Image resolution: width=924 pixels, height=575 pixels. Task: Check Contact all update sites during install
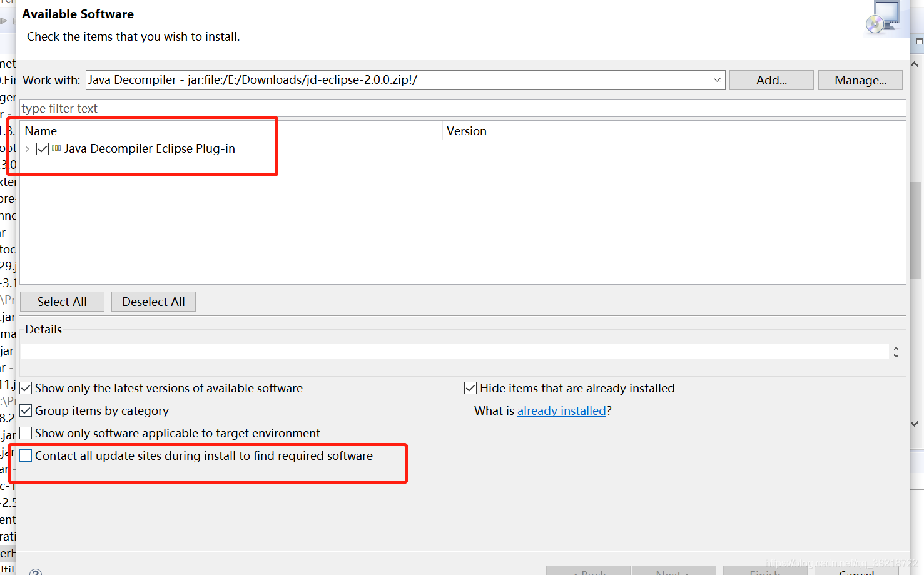coord(26,456)
